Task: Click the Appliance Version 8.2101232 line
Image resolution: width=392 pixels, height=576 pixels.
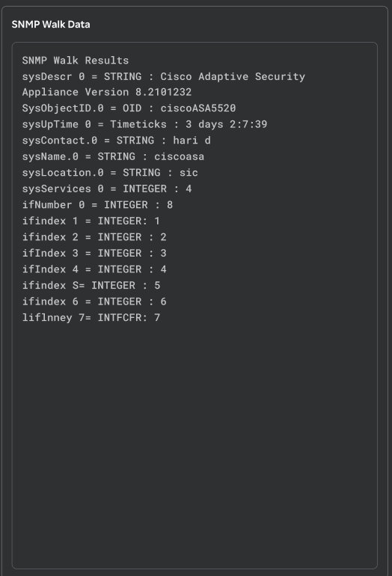Action: pyautogui.click(x=107, y=92)
